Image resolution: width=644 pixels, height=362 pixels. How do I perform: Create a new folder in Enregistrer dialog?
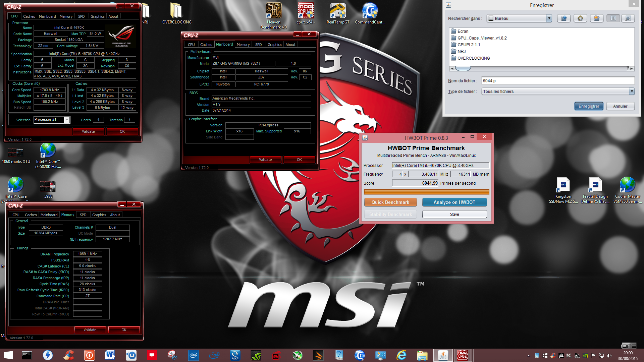click(x=597, y=18)
